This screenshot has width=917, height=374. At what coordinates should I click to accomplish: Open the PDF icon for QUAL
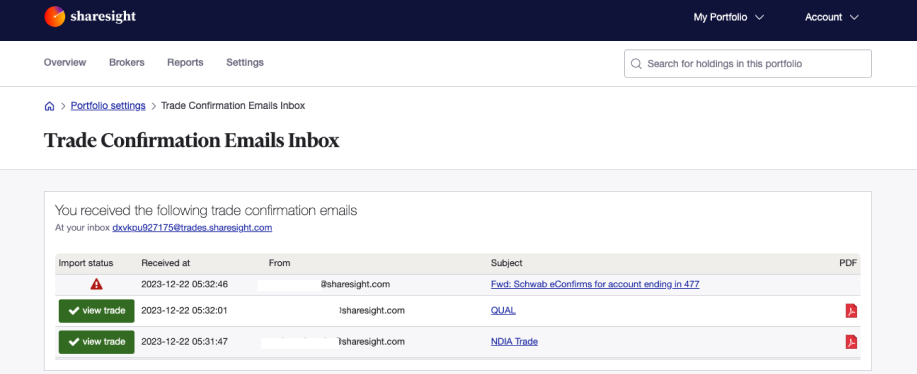tap(852, 311)
